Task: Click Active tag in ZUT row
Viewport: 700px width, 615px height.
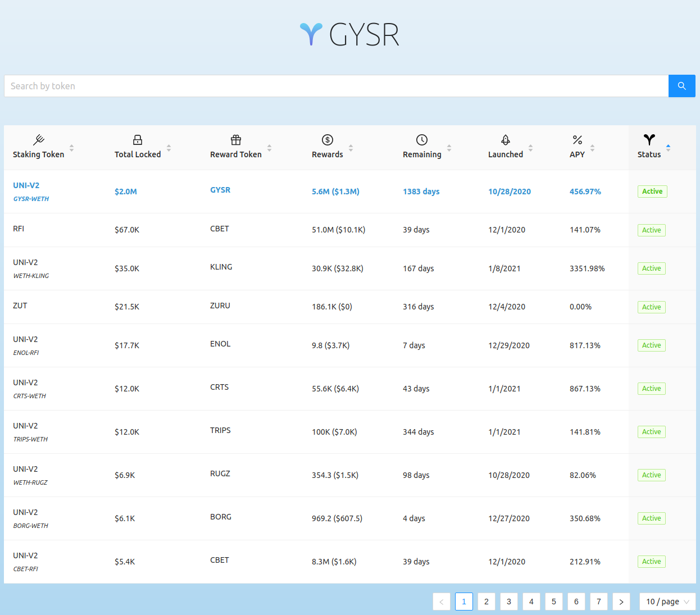Action: click(x=652, y=307)
